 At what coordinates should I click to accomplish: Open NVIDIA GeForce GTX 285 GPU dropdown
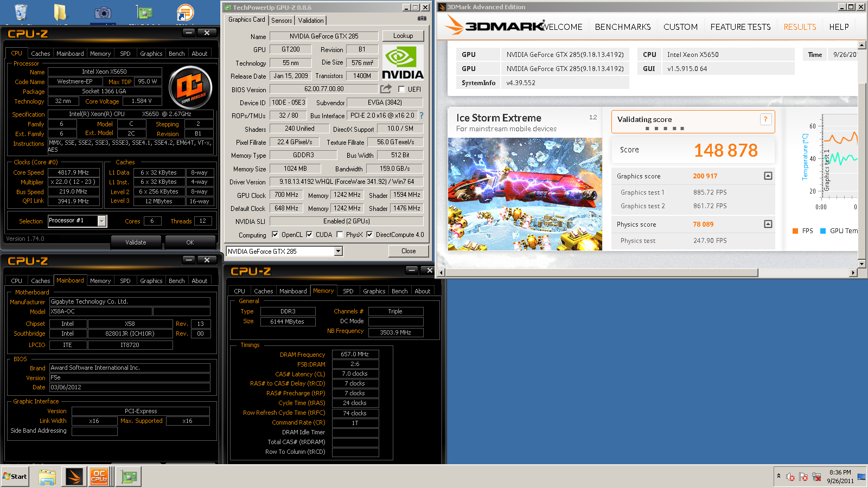(x=338, y=251)
